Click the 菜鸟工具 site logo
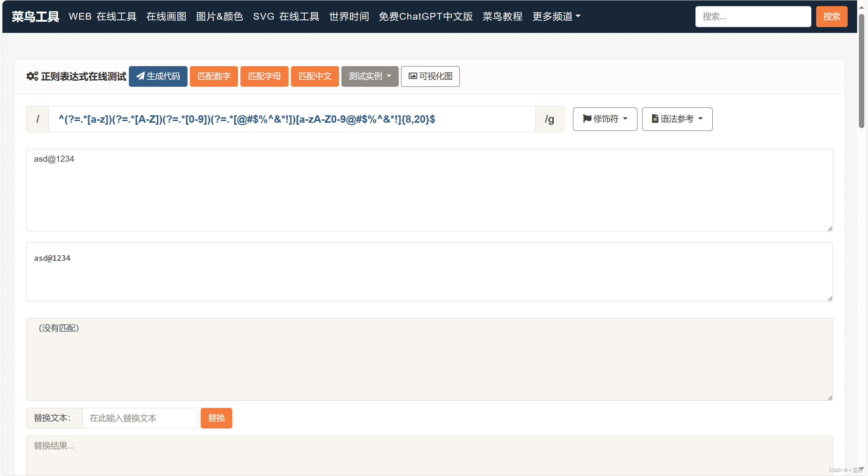 (x=35, y=16)
